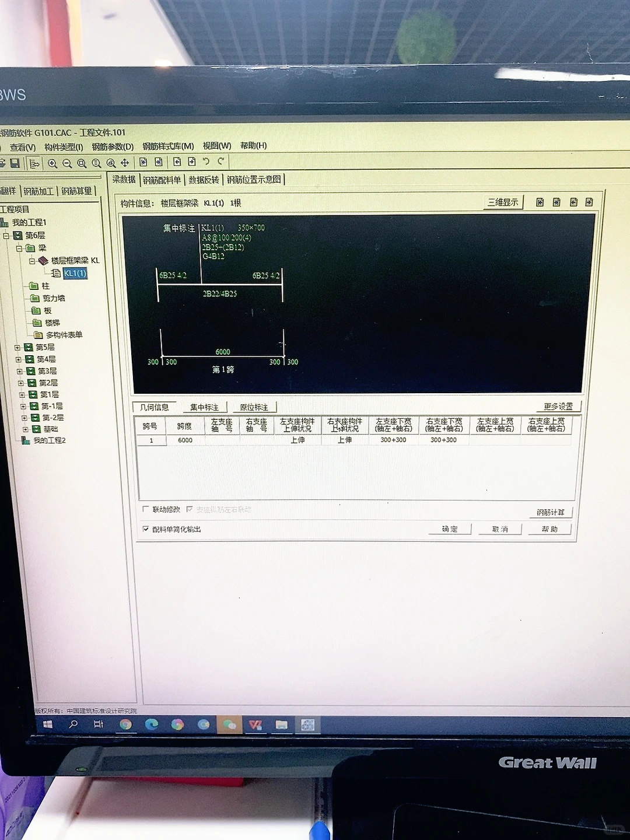Click the tree-list arrow toolbar icon

coord(34,164)
